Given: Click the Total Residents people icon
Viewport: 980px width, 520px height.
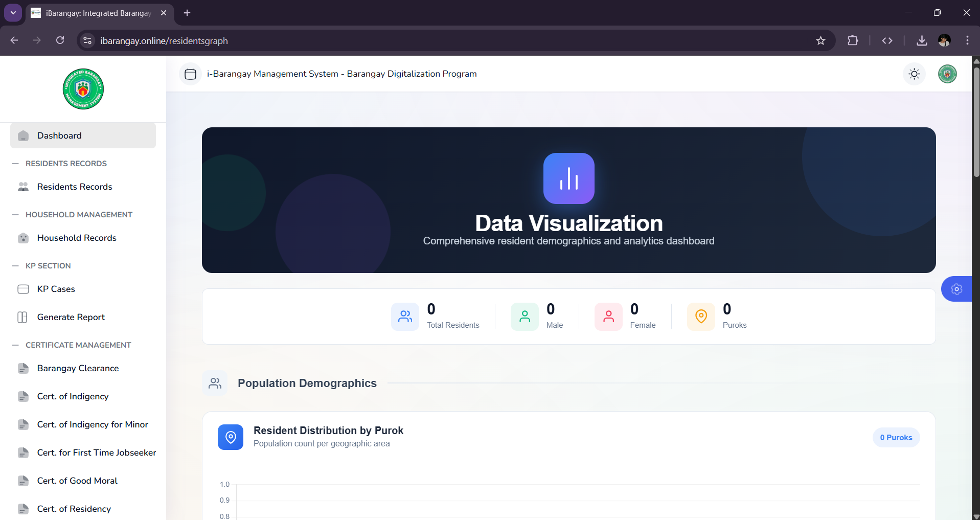Looking at the screenshot, I should (x=405, y=316).
